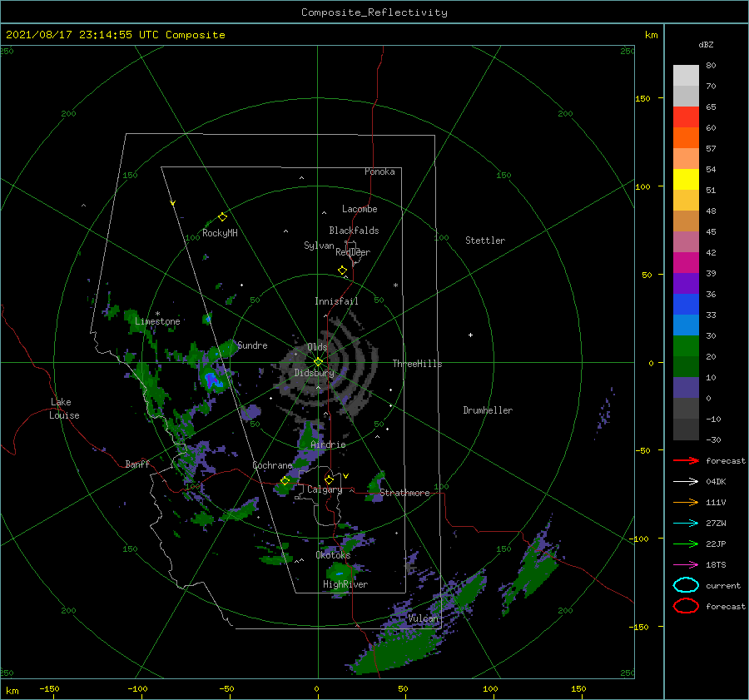
Task: Click the white 04DK arrow icon
Action: pyautogui.click(x=686, y=481)
